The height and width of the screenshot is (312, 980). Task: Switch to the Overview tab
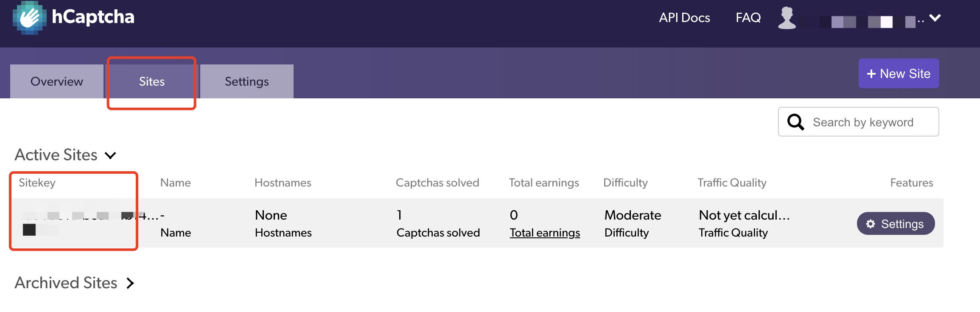[57, 81]
